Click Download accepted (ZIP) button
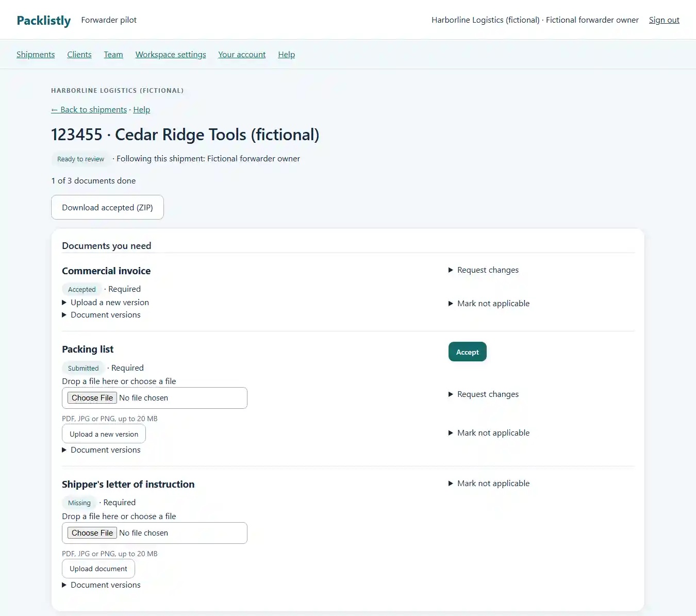Screen dimensions: 696x616 click(x=107, y=207)
